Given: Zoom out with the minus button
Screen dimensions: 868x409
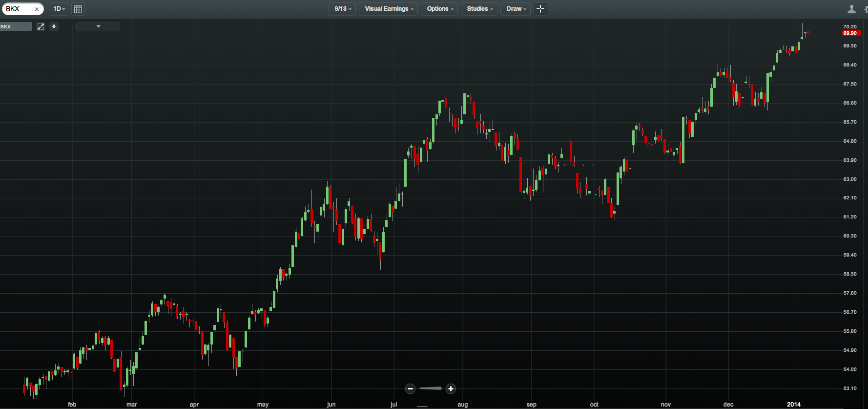Looking at the screenshot, I should [410, 389].
